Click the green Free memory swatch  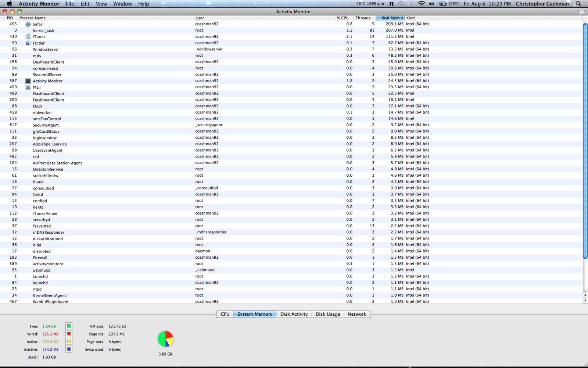click(69, 326)
